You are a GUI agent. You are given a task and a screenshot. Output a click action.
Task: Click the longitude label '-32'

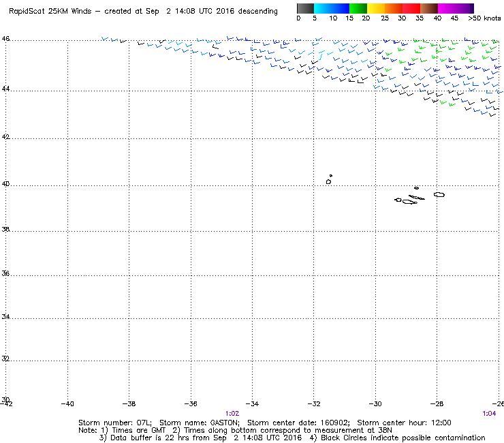[x=314, y=403]
